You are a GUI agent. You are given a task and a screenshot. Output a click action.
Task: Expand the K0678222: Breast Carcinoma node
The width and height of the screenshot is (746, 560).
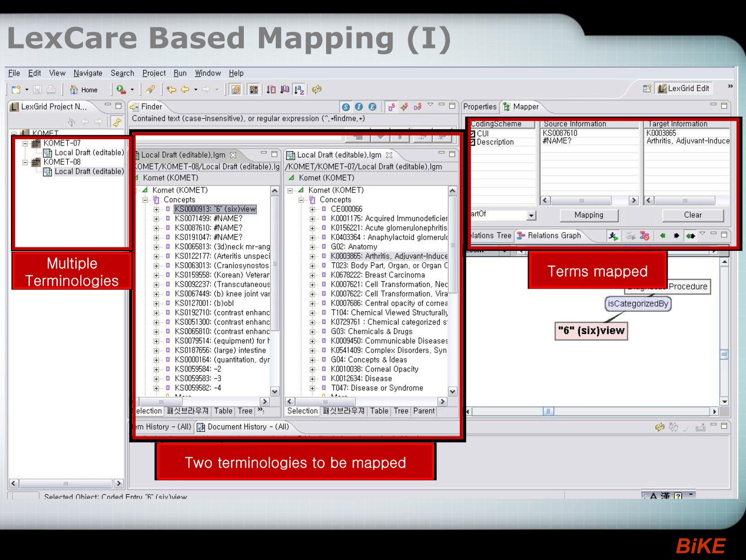312,275
